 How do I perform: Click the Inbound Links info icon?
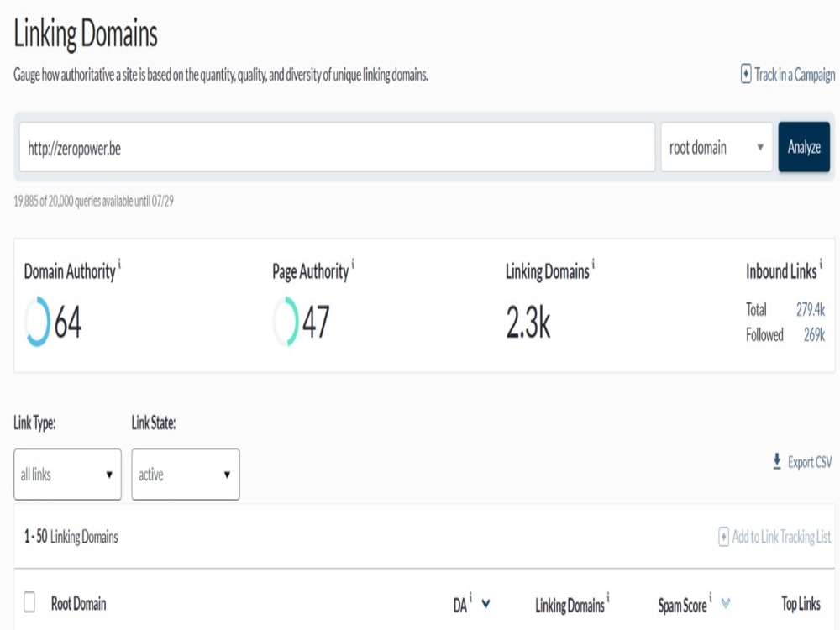821,263
